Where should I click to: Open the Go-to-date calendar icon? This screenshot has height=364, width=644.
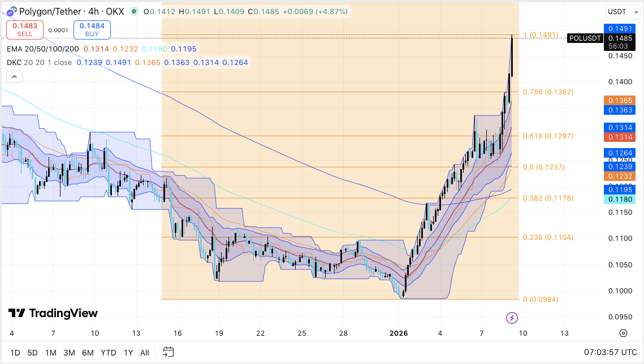tap(167, 352)
